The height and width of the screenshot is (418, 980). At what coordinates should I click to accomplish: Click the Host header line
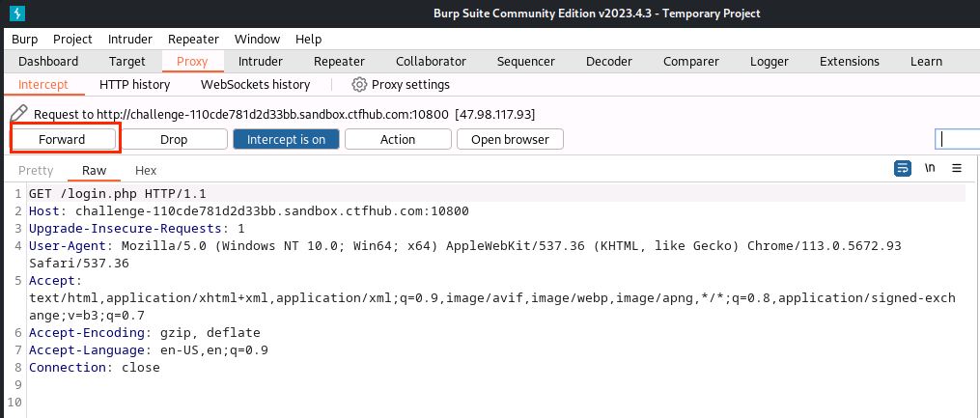pos(249,211)
